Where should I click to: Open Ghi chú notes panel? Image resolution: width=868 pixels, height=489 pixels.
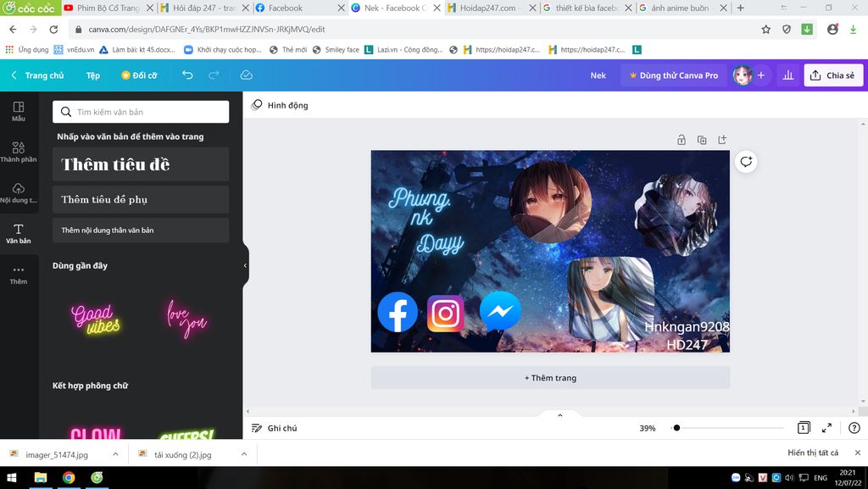tap(275, 428)
